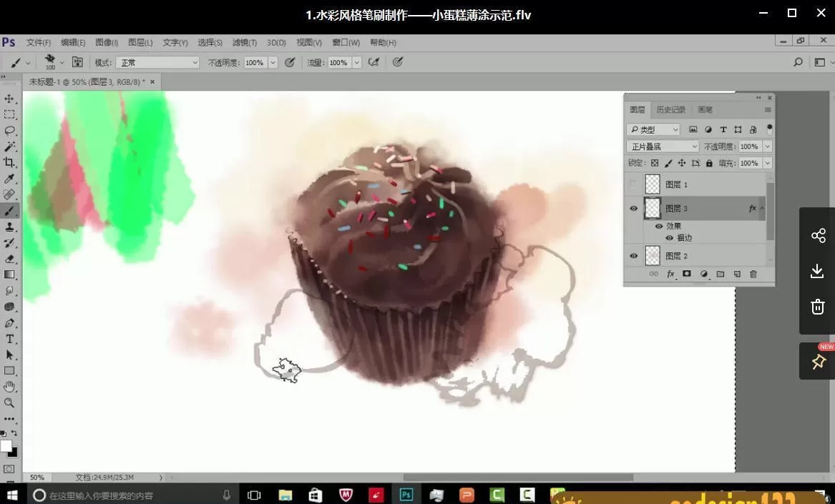Screen dimensions: 835x504
Task: Hide 图层 2 layer visibility
Action: 633,255
